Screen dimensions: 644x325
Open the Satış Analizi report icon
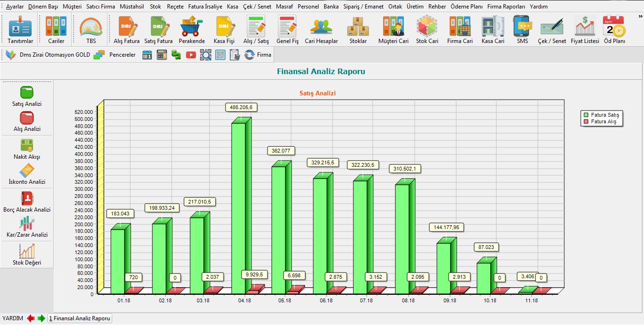(27, 93)
